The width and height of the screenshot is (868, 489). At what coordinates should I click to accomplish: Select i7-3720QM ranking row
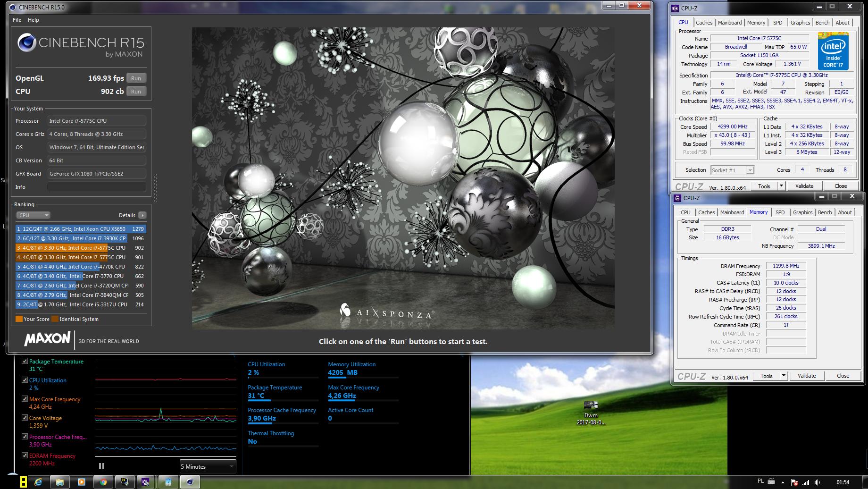[x=81, y=286]
